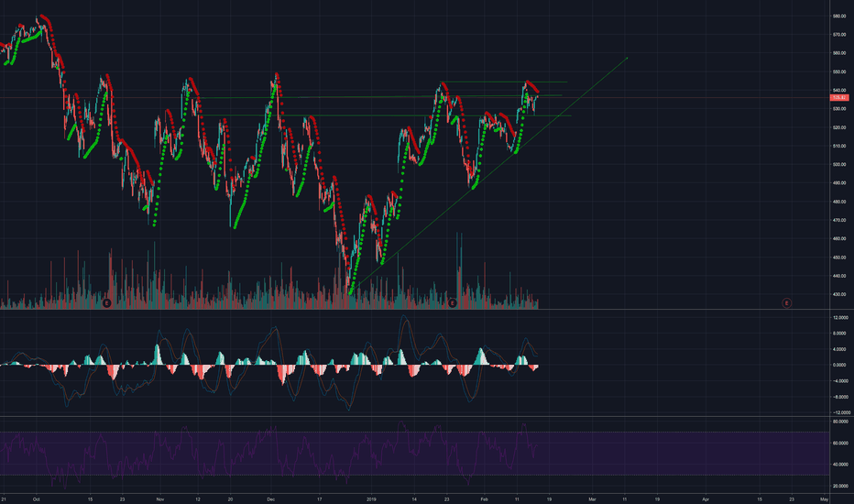This screenshot has height=504, width=854.
Task: Click the 560.00 price axis label
Action: click(x=839, y=53)
